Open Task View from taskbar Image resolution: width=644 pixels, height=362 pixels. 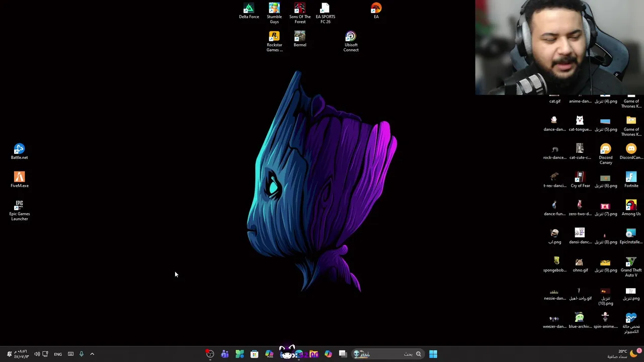click(x=343, y=354)
